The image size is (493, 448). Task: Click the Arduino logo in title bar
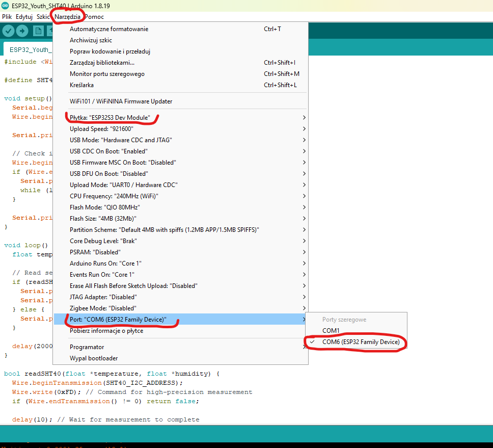tap(5, 6)
